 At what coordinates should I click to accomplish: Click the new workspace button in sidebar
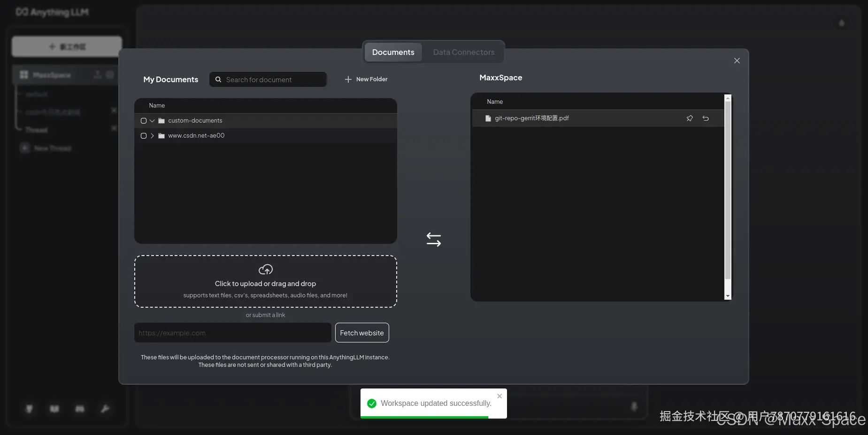coord(67,47)
